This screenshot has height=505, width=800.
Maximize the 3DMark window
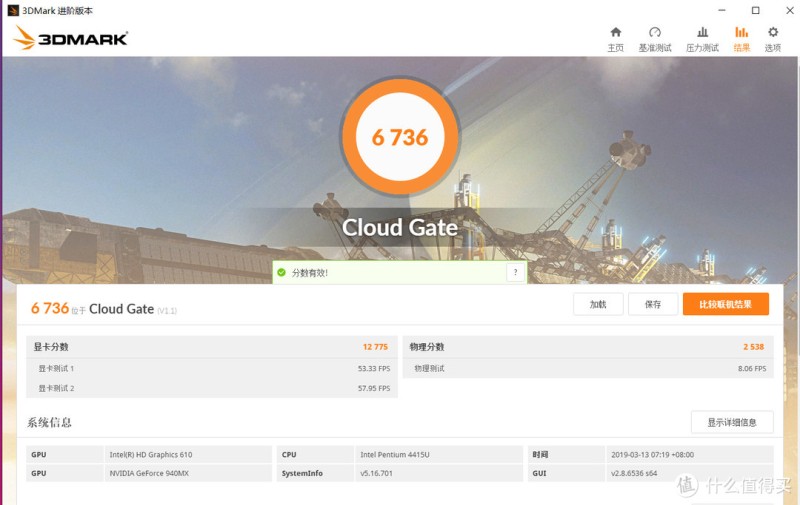point(756,10)
